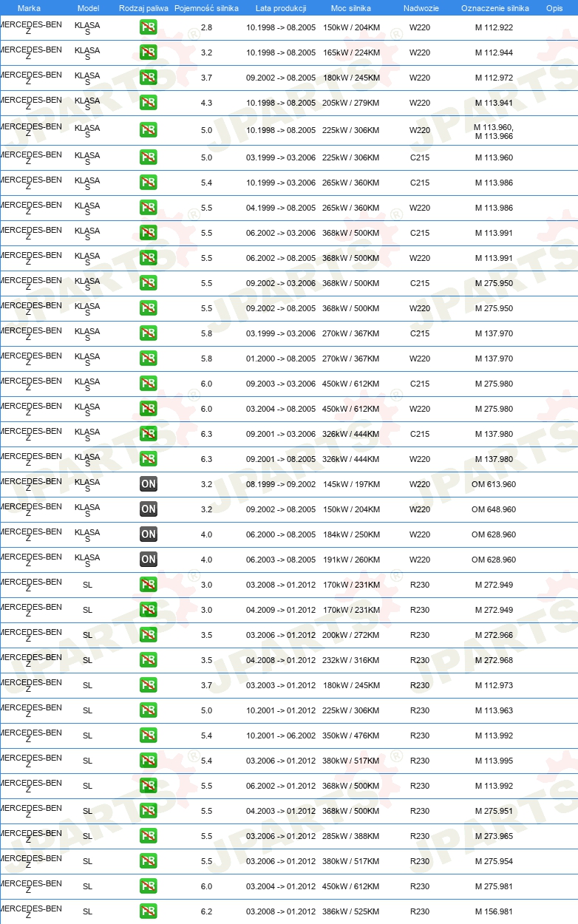Image resolution: width=578 pixels, height=924 pixels.
Task: Select power value 232kW / 316KM
Action: [351, 661]
